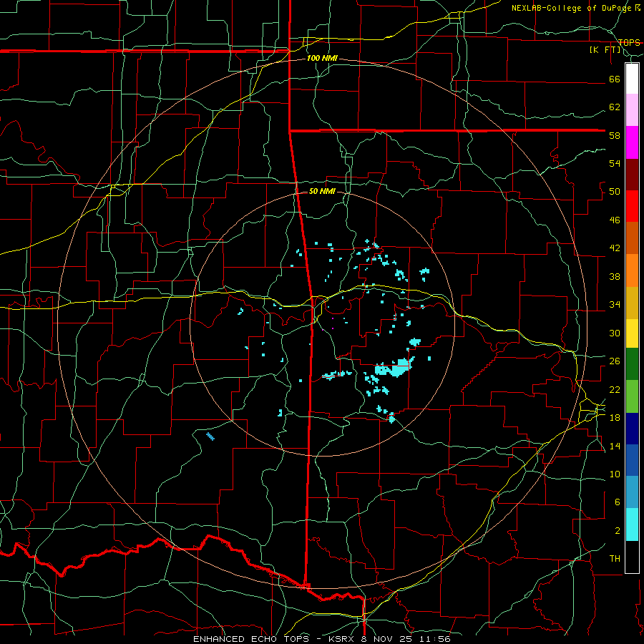The width and height of the screenshot is (644, 644).
Task: Click the ENHANCED ECHO TOPS KSRX caption
Action: pos(321,639)
